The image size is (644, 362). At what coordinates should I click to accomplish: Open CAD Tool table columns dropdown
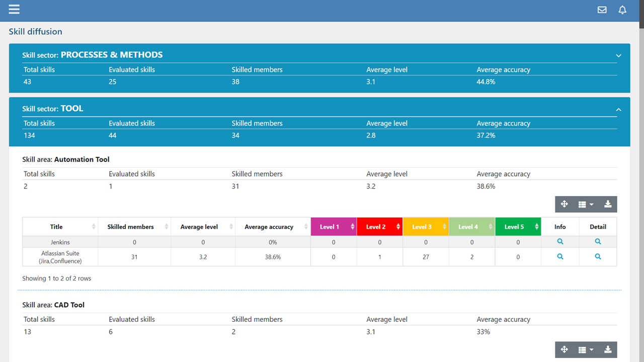[x=586, y=350]
